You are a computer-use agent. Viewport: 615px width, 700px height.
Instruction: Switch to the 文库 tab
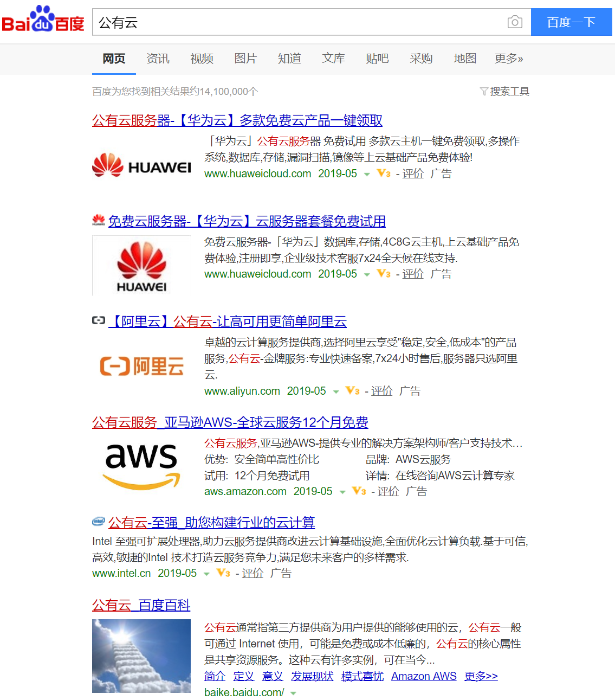point(333,59)
